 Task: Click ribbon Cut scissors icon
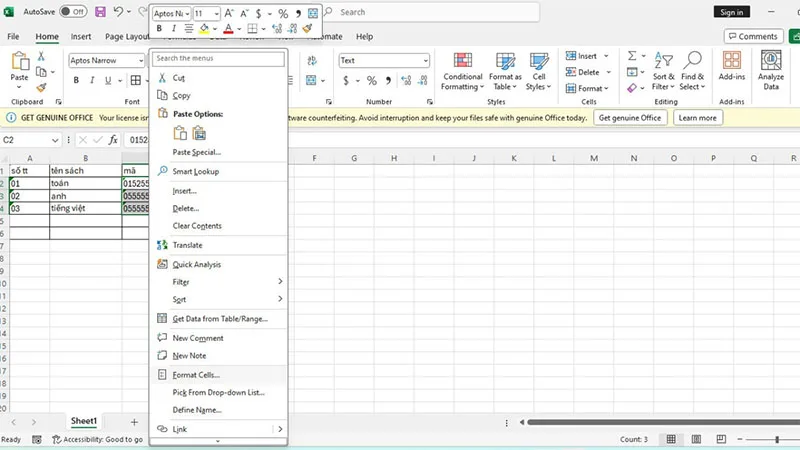point(41,56)
